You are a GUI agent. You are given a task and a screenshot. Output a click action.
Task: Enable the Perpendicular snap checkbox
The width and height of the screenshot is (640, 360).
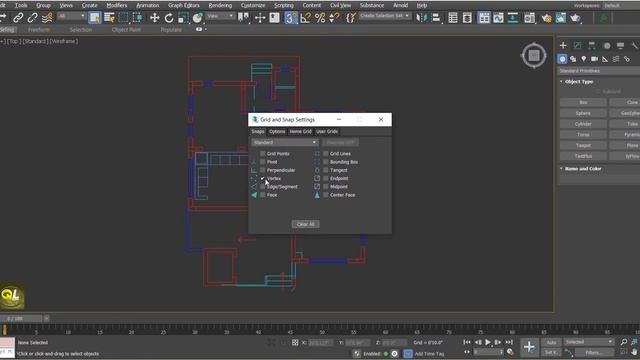coord(262,170)
